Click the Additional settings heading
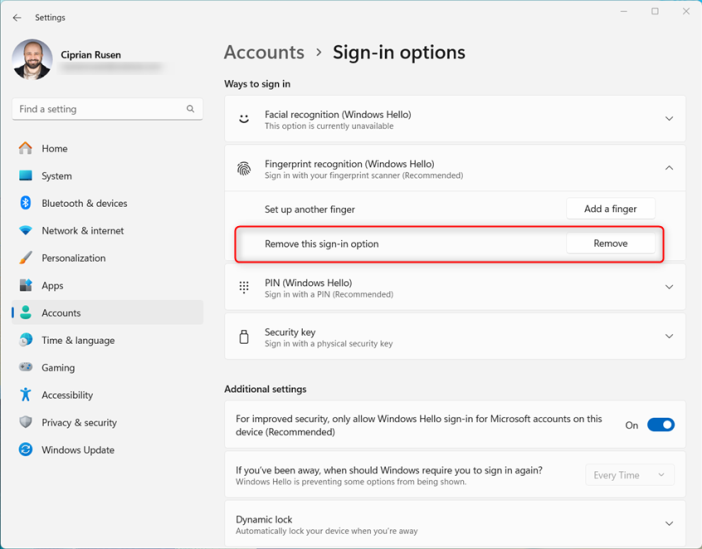 [x=265, y=389]
